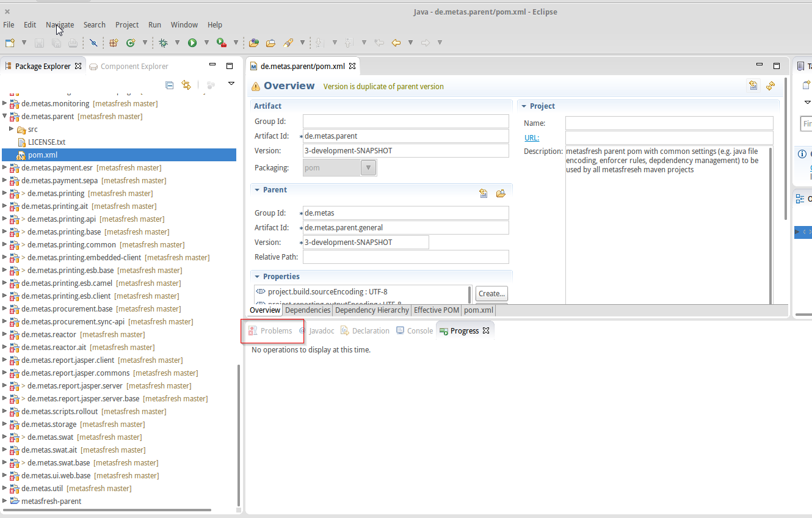
Task: Collapse the Parent section
Action: (258, 190)
